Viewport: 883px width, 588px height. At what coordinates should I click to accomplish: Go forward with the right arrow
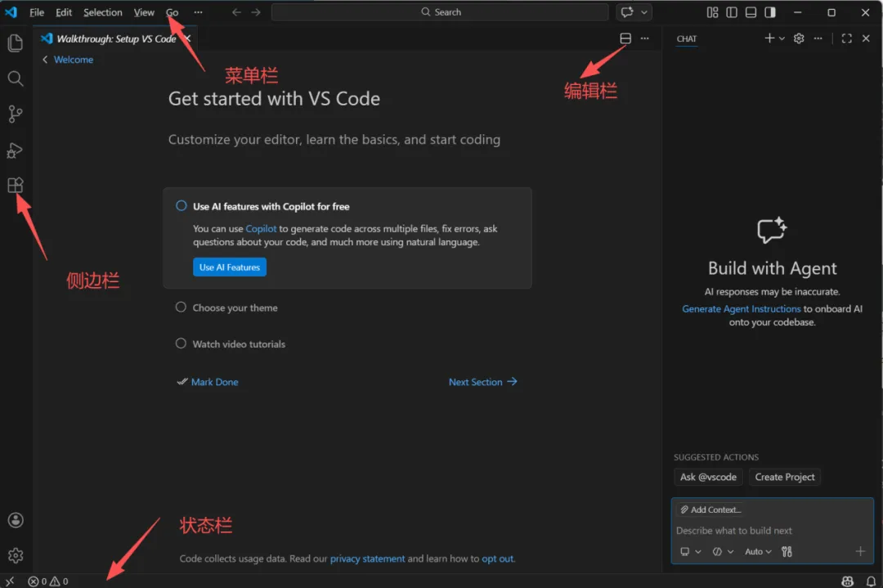pyautogui.click(x=256, y=11)
